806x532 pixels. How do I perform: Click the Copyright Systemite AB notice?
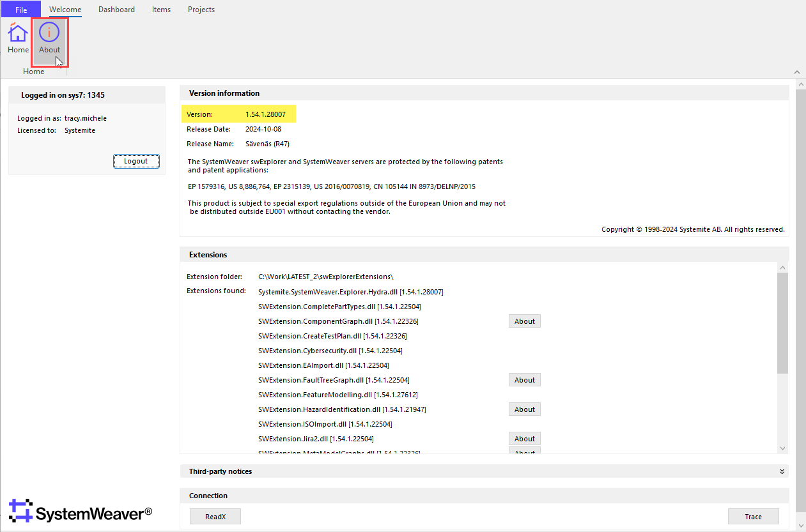point(693,229)
